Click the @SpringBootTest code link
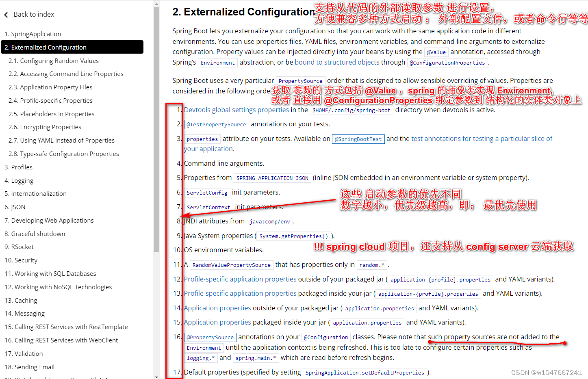 pyautogui.click(x=358, y=139)
